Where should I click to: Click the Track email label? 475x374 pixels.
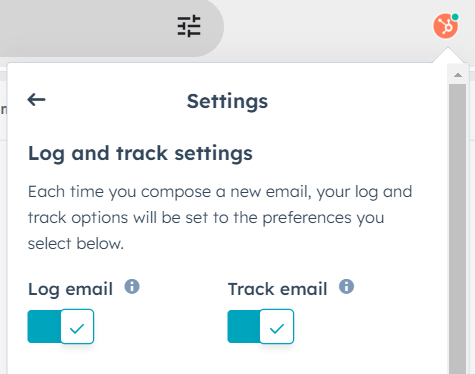pos(277,289)
